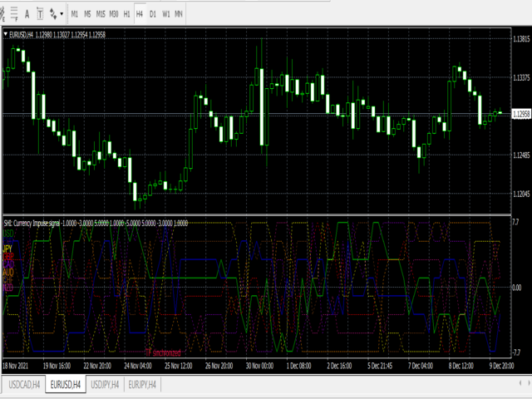The image size is (532, 399).
Task: Switch to M1 timeframe
Action: [75, 14]
